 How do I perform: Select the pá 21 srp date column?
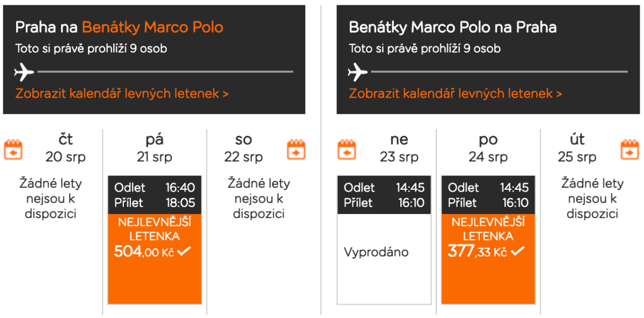pos(155,148)
